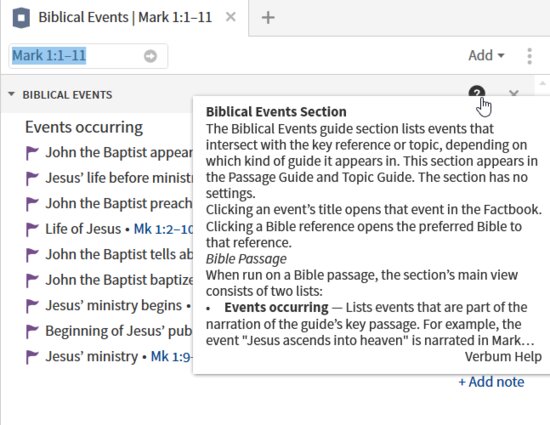Click the help question mark icon
550x425 pixels.
(477, 92)
